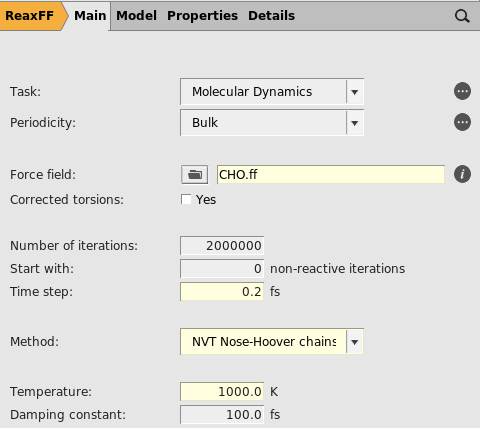
Task: Open the Details tab
Action: (x=271, y=16)
